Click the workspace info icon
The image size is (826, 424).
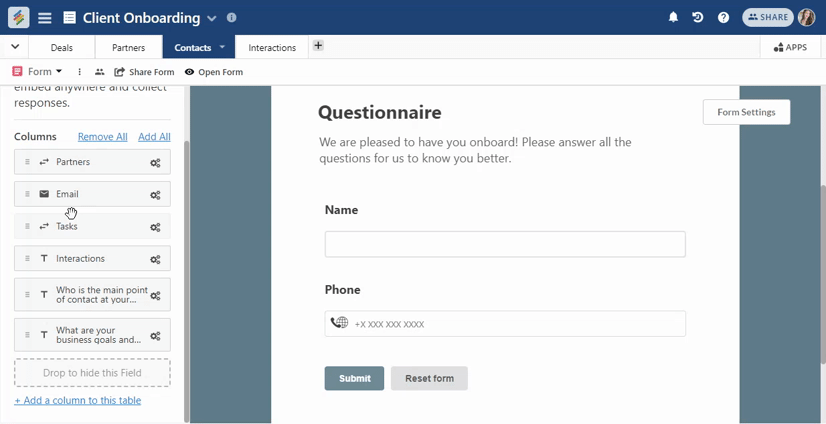pos(231,17)
